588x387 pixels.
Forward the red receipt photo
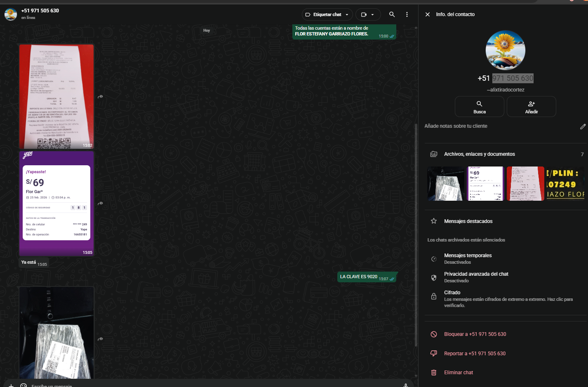tap(100, 96)
